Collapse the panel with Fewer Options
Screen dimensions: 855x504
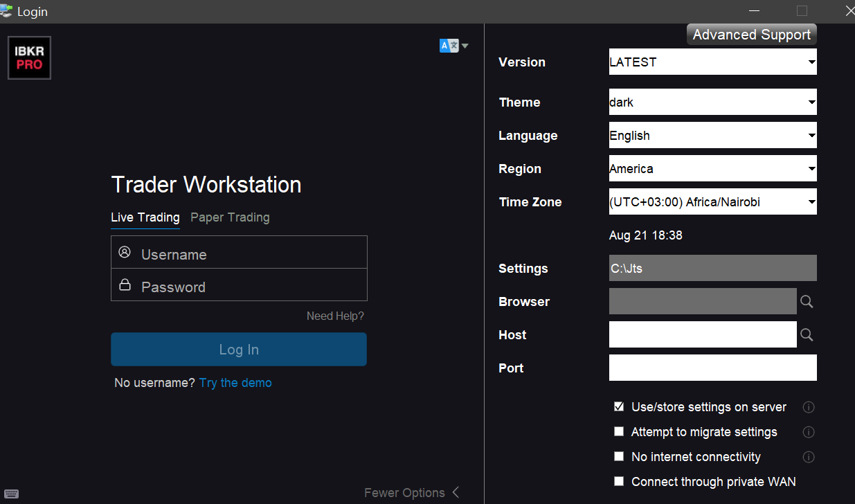pyautogui.click(x=411, y=493)
